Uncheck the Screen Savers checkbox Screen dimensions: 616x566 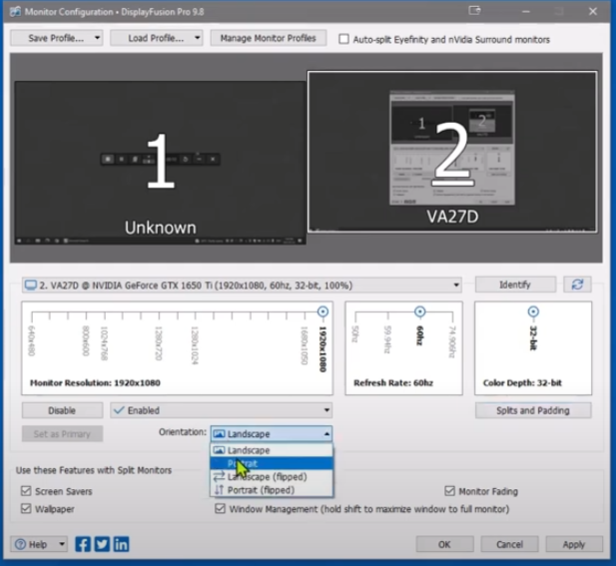[x=26, y=491]
